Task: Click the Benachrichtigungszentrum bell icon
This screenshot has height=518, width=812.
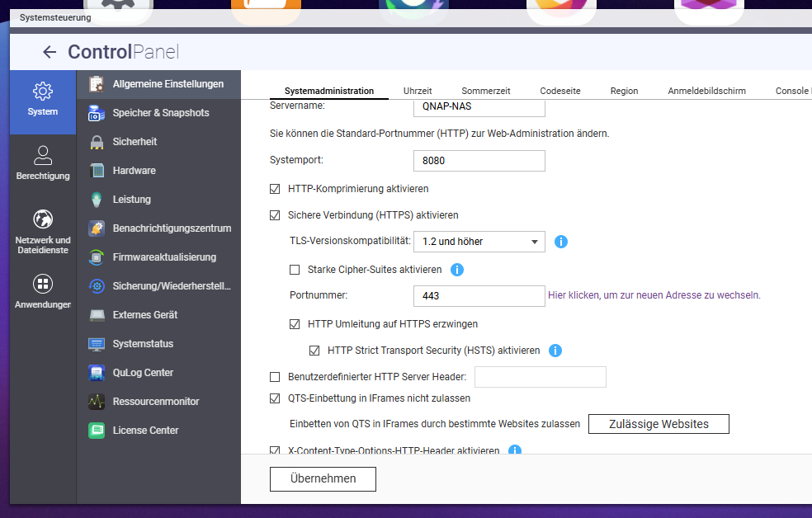Action: [97, 228]
